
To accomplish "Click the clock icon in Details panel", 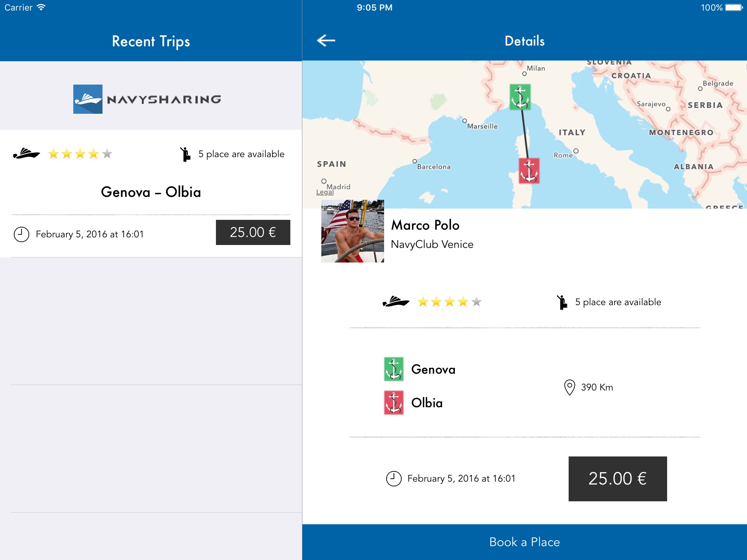I will tap(394, 479).
